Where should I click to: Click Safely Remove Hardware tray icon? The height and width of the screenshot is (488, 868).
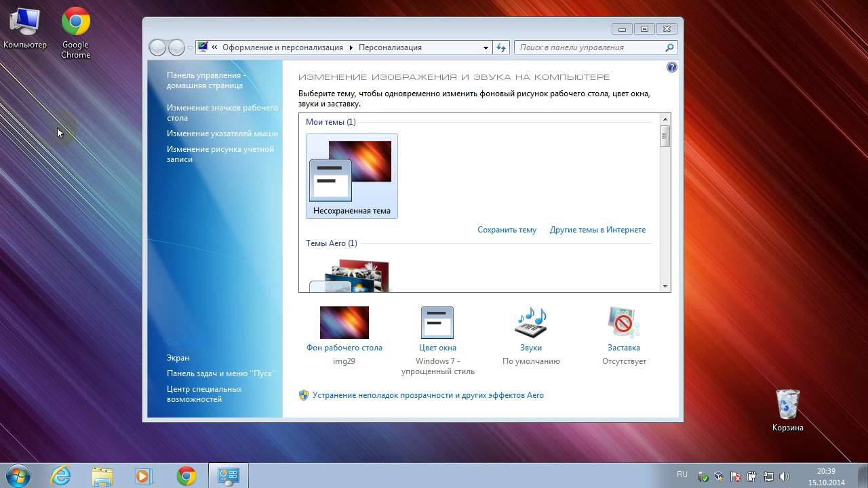(703, 476)
